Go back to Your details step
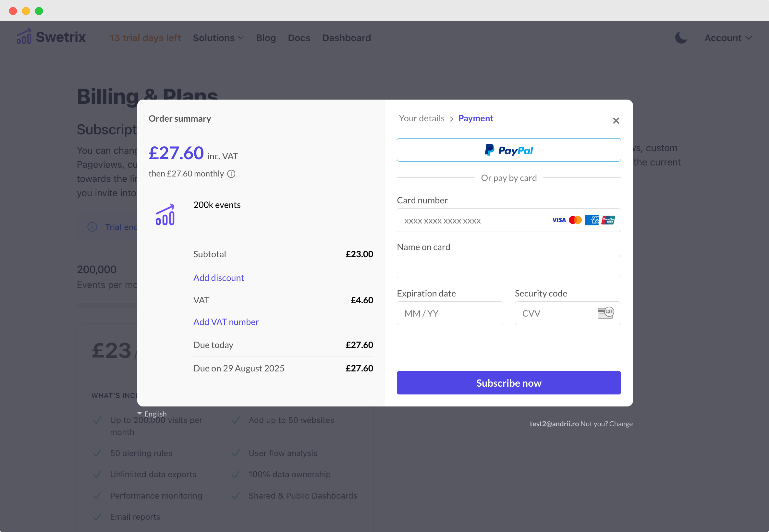This screenshot has height=532, width=769. coord(421,118)
